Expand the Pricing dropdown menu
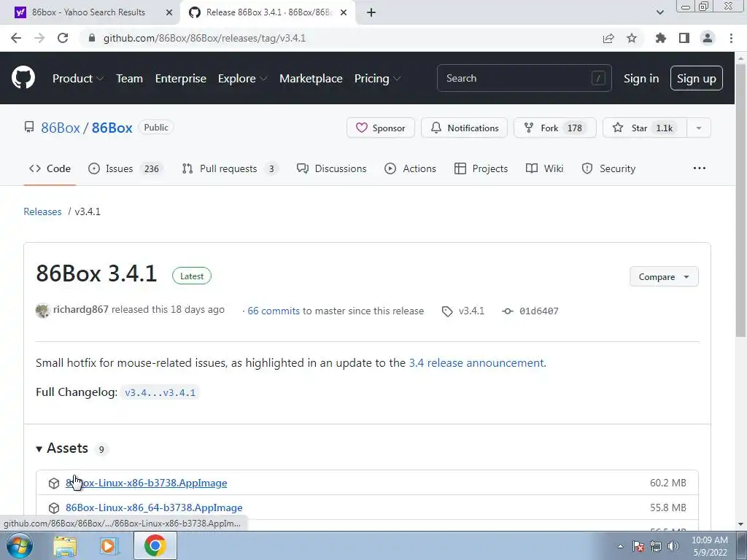 pyautogui.click(x=377, y=78)
